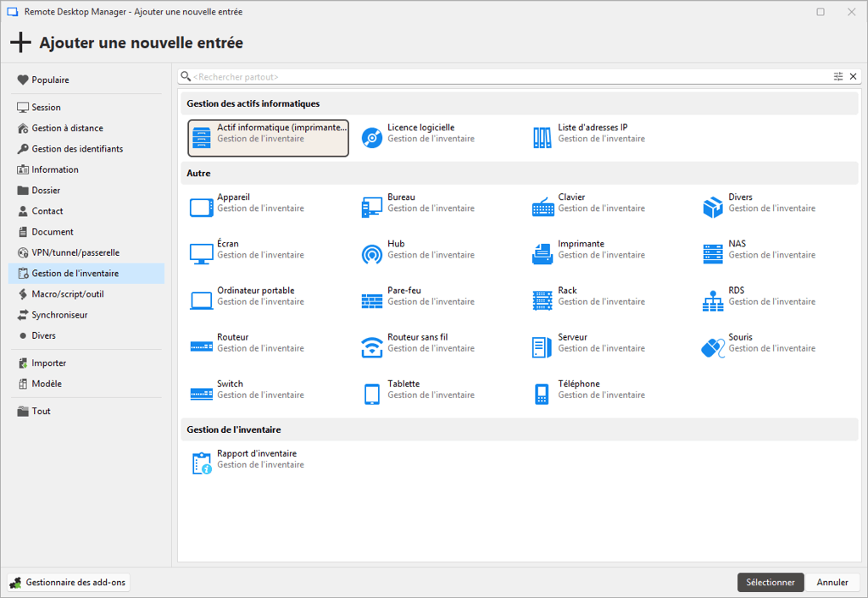Open the VPN/tunnel/passerelle category

[x=75, y=252]
